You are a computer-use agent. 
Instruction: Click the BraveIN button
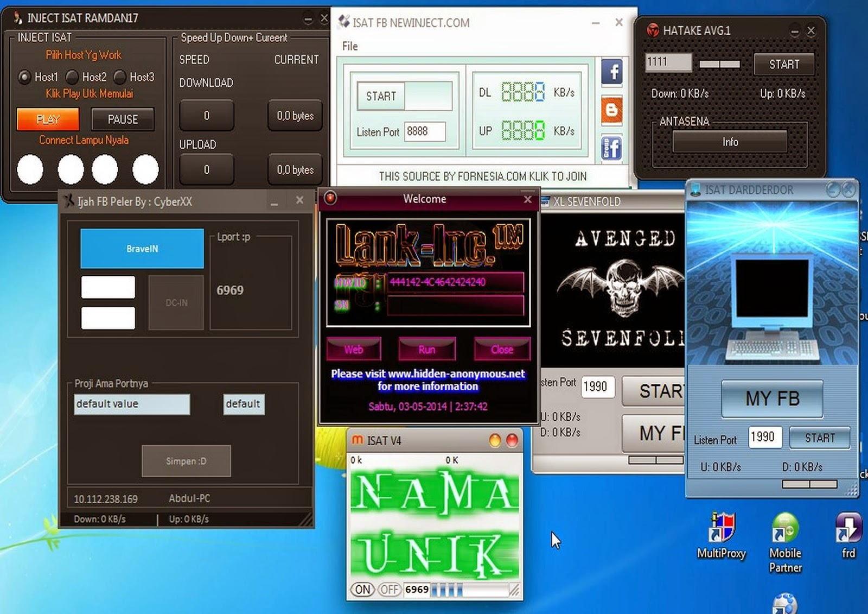pyautogui.click(x=142, y=249)
